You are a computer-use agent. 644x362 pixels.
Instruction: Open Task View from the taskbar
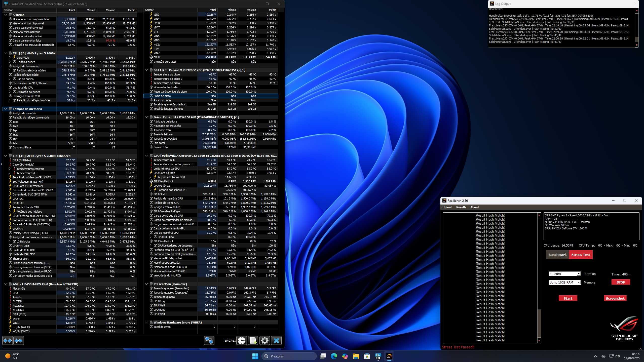323,356
